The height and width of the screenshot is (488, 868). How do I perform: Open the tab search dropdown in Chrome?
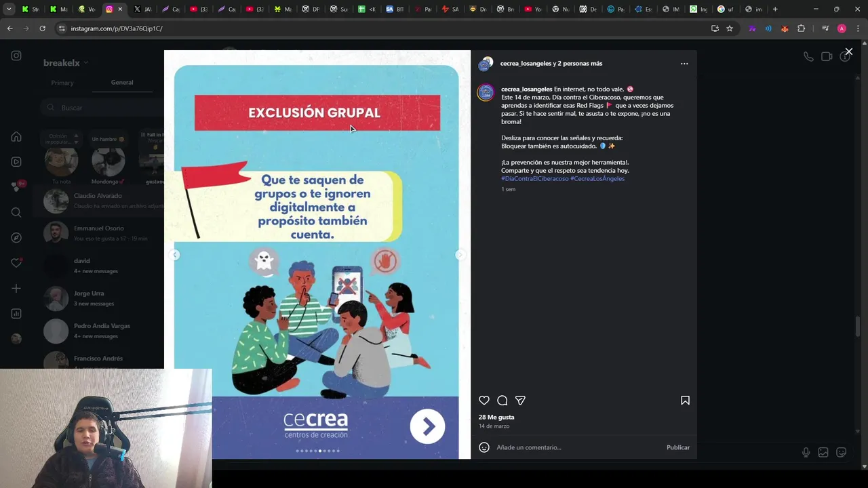coord(9,9)
